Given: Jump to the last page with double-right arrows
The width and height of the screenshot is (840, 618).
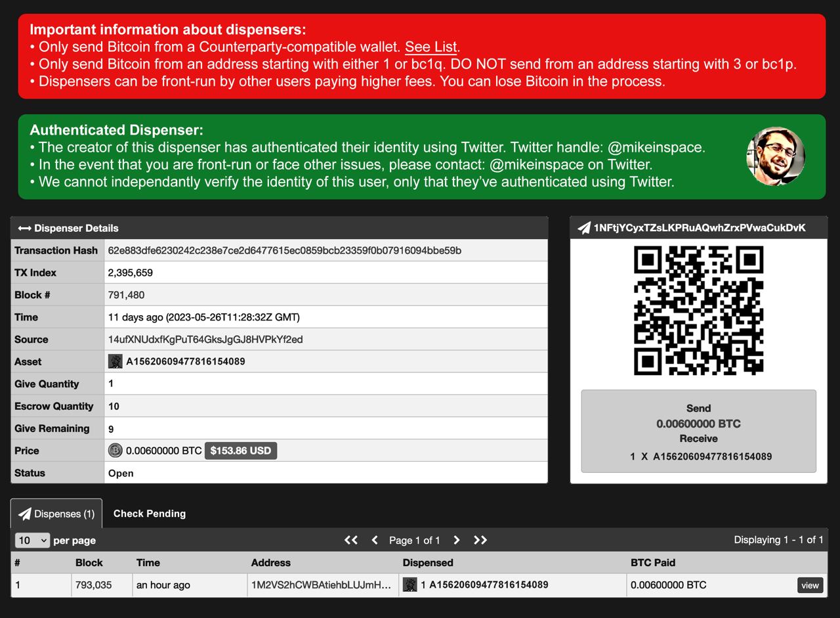Looking at the screenshot, I should (x=480, y=540).
